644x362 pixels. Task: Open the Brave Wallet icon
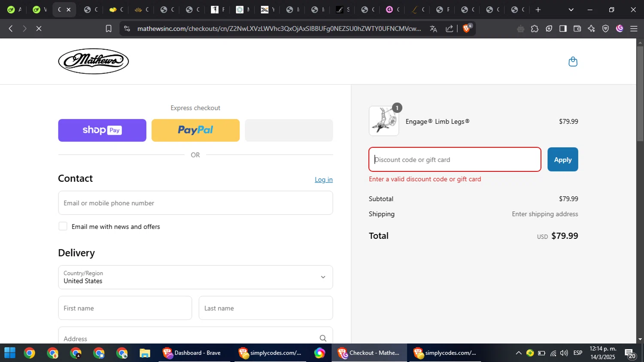pos(577,29)
